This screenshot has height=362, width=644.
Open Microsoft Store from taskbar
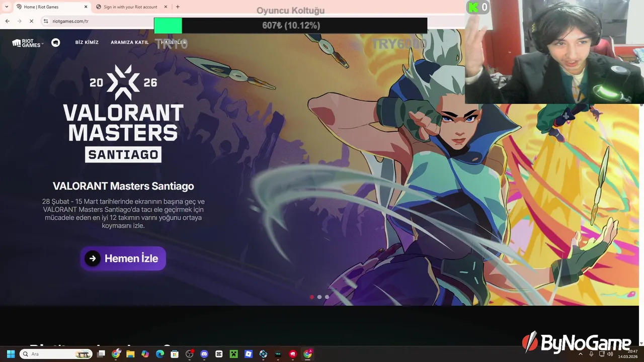175,354
